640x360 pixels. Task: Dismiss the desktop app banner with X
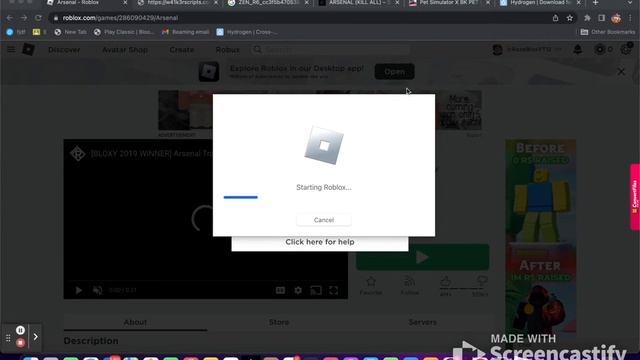pyautogui.click(x=621, y=71)
